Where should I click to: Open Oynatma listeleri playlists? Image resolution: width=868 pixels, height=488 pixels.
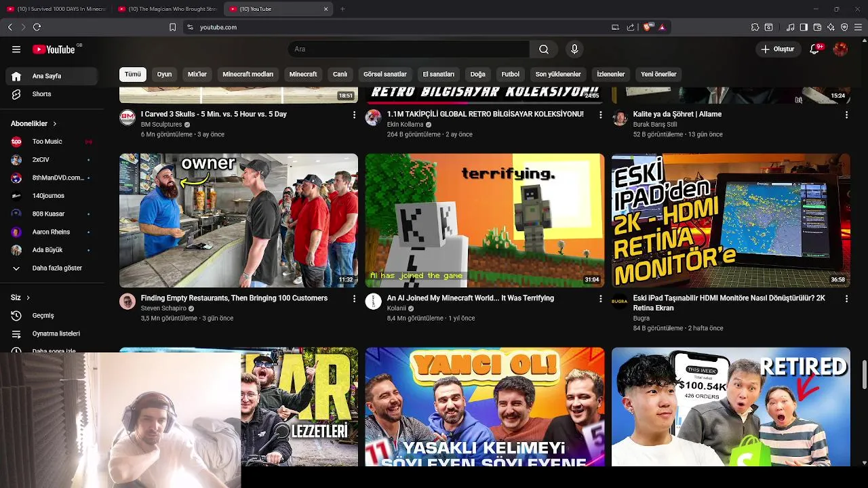pyautogui.click(x=52, y=333)
